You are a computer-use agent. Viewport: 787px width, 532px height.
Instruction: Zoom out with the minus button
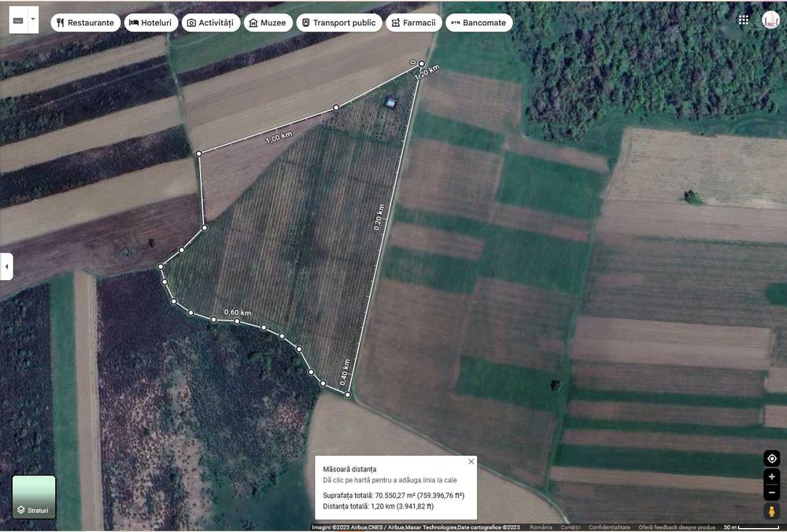tap(772, 493)
